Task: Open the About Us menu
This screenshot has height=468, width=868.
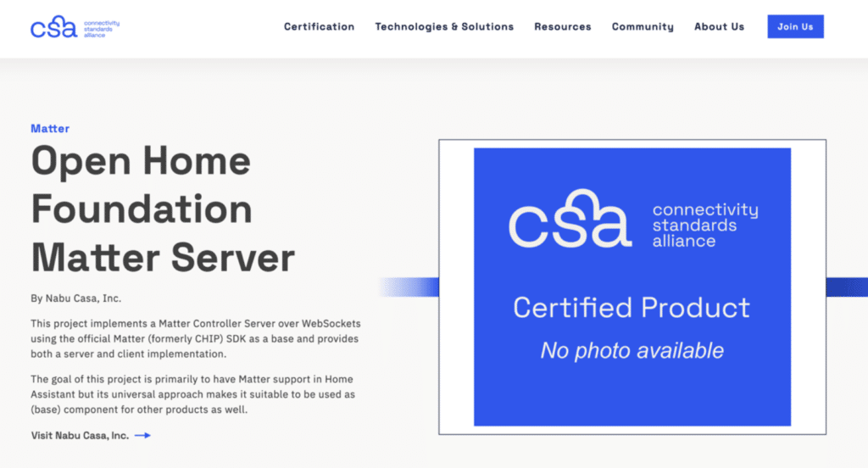Action: click(719, 26)
